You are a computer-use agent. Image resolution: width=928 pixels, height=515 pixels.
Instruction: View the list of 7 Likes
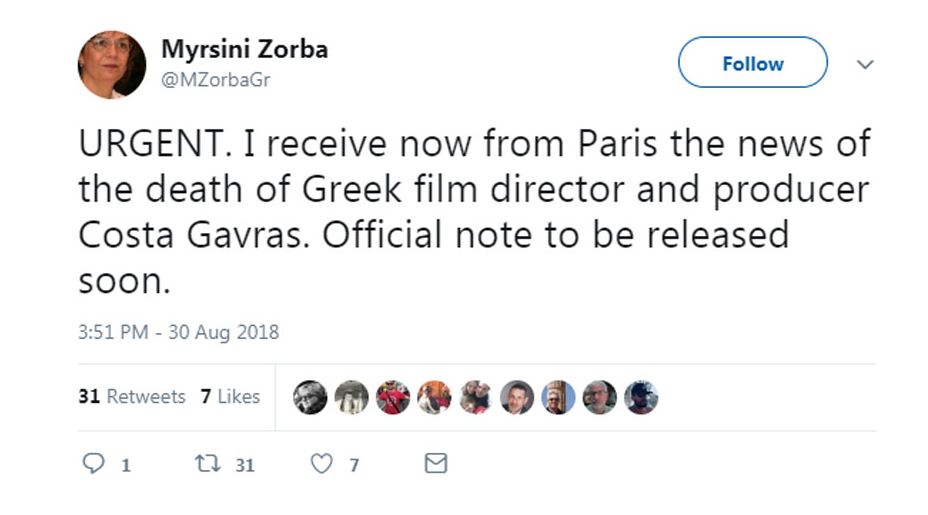click(230, 396)
